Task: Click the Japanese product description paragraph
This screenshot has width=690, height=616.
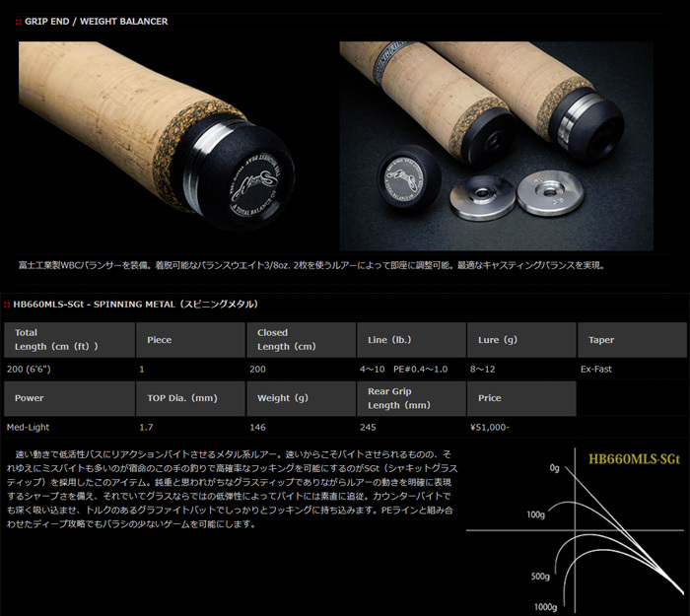Action: click(x=233, y=489)
